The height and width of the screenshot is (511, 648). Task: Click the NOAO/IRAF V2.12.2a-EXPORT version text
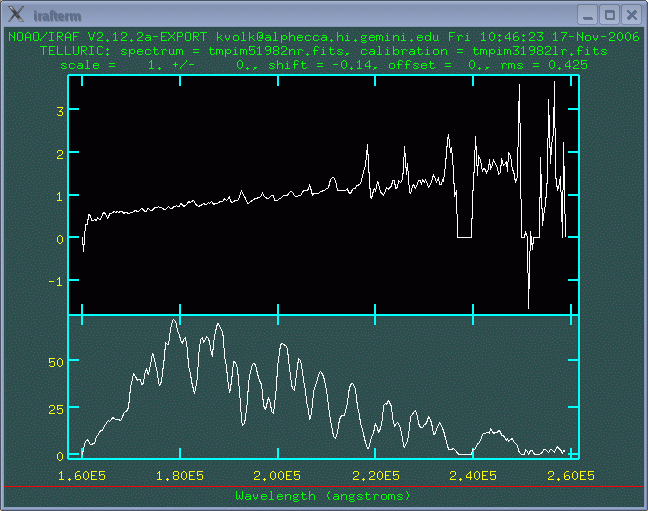pyautogui.click(x=107, y=37)
